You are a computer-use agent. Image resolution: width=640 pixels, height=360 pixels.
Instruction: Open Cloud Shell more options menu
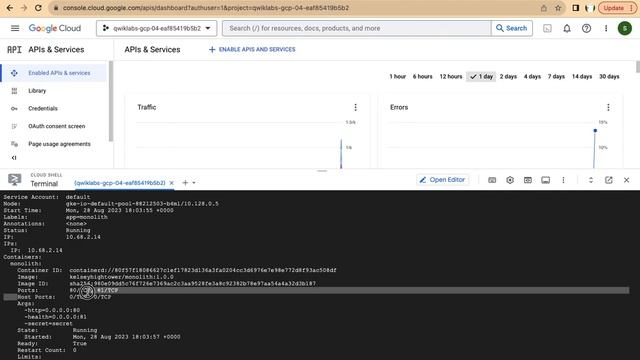(x=563, y=180)
